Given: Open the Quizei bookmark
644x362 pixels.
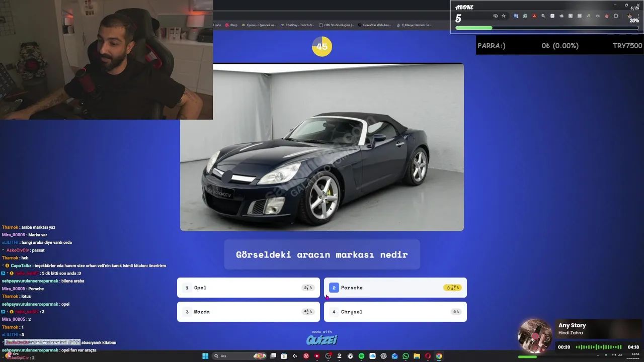Looking at the screenshot, I should [259, 25].
